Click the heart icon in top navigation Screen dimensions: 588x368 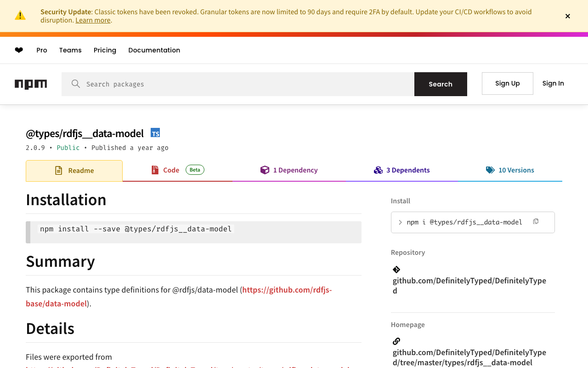tap(19, 50)
